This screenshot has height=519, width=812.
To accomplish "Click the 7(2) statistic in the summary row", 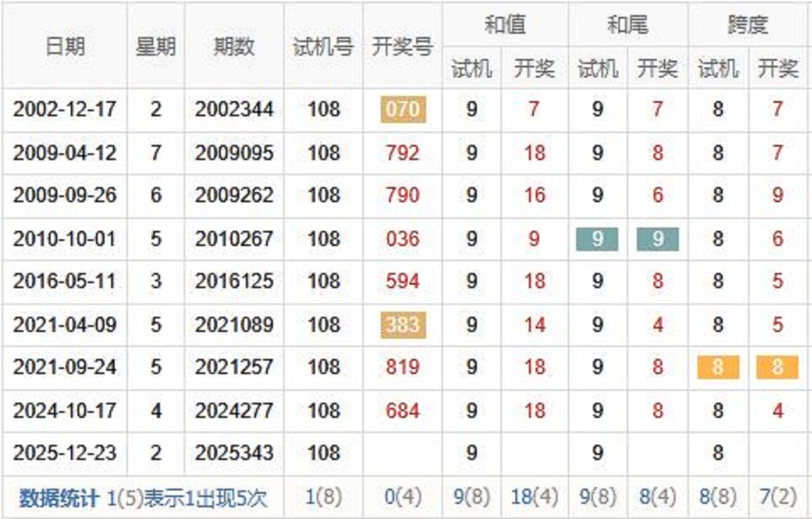I will click(x=778, y=497).
